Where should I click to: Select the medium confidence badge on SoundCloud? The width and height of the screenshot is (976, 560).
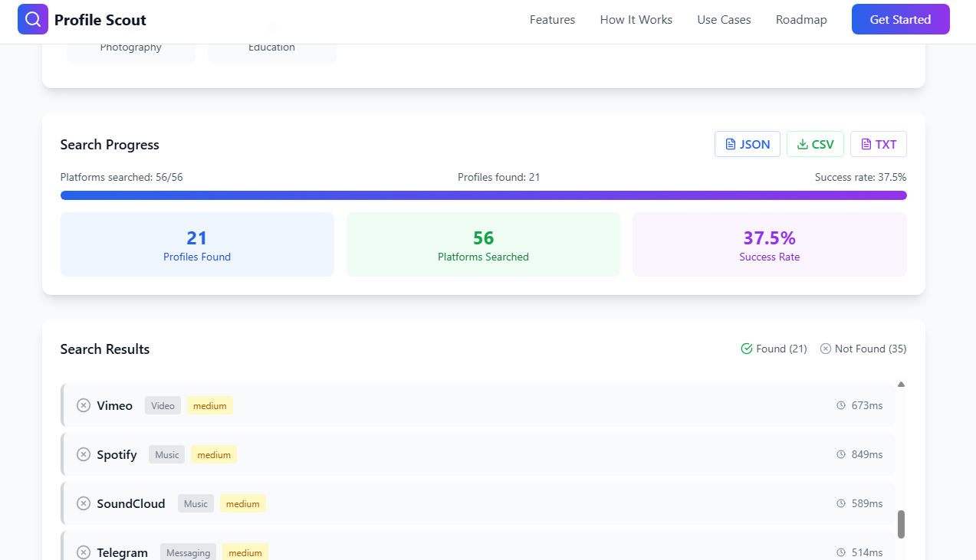(x=242, y=503)
